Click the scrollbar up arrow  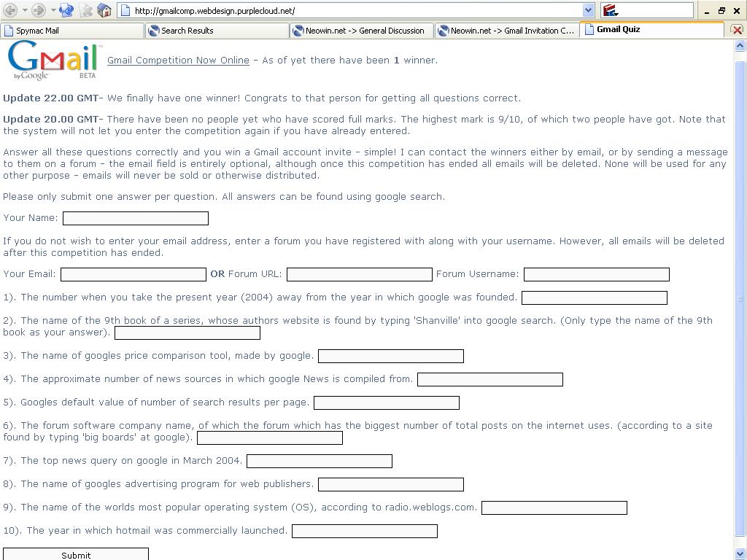pos(740,46)
